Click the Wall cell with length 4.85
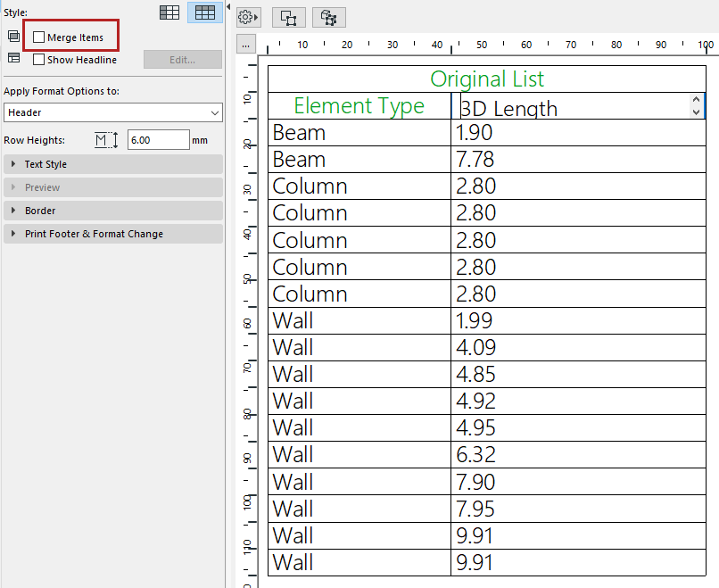 click(x=359, y=374)
